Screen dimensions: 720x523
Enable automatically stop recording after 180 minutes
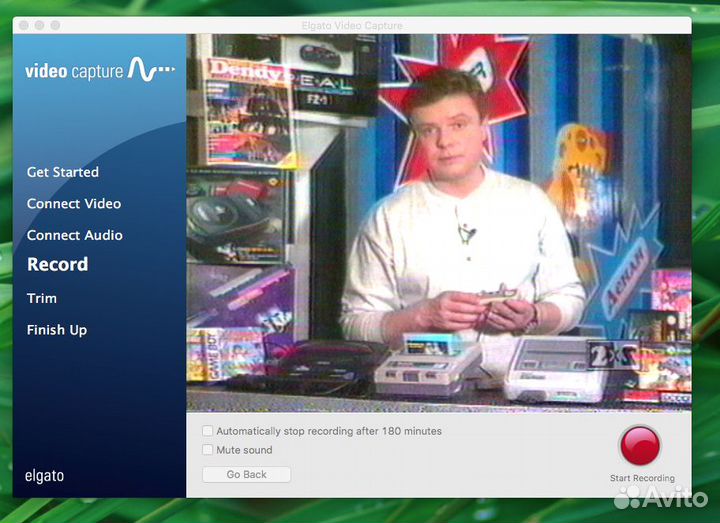pos(208,431)
